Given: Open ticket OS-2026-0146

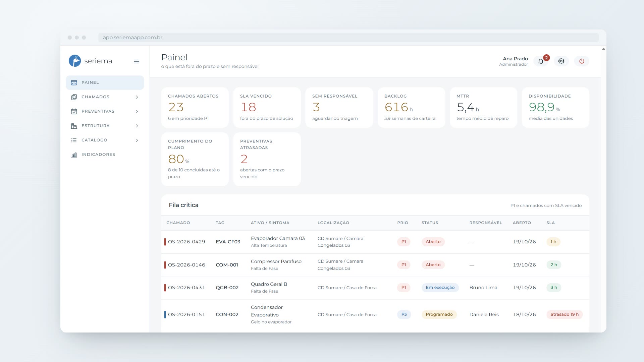Looking at the screenshot, I should (186, 265).
